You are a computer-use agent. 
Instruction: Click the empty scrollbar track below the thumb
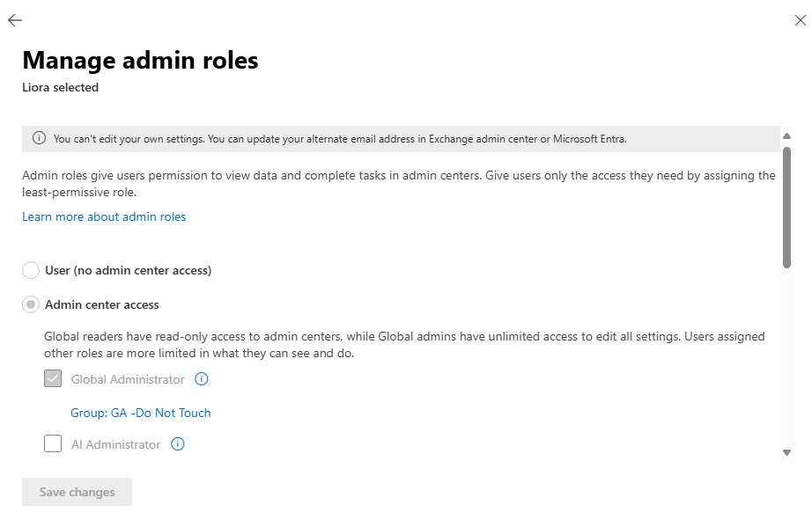point(786,357)
